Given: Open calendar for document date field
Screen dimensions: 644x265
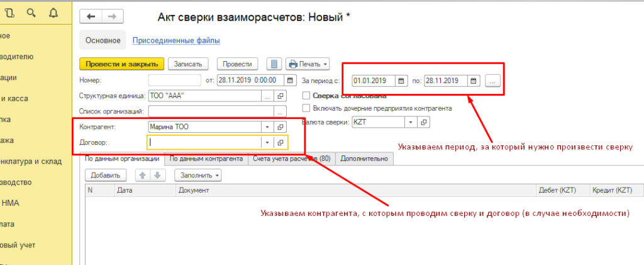Looking at the screenshot, I should (x=290, y=80).
